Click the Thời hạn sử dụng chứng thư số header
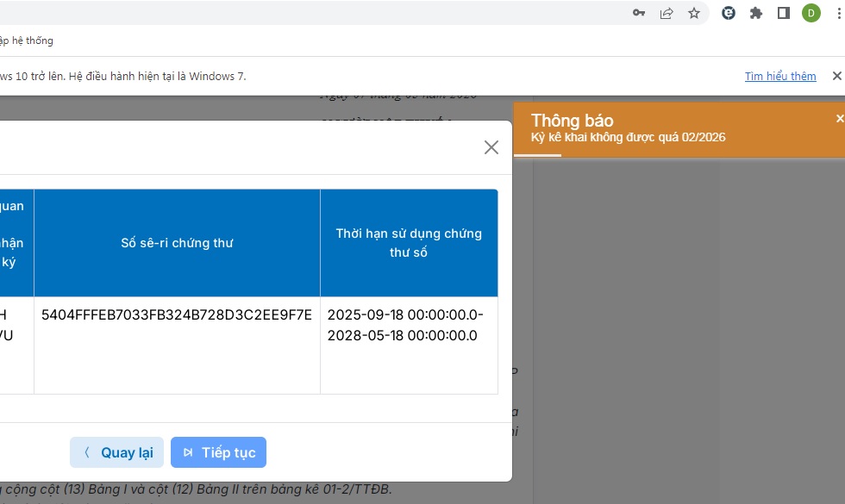The image size is (845, 504). pyautogui.click(x=408, y=243)
